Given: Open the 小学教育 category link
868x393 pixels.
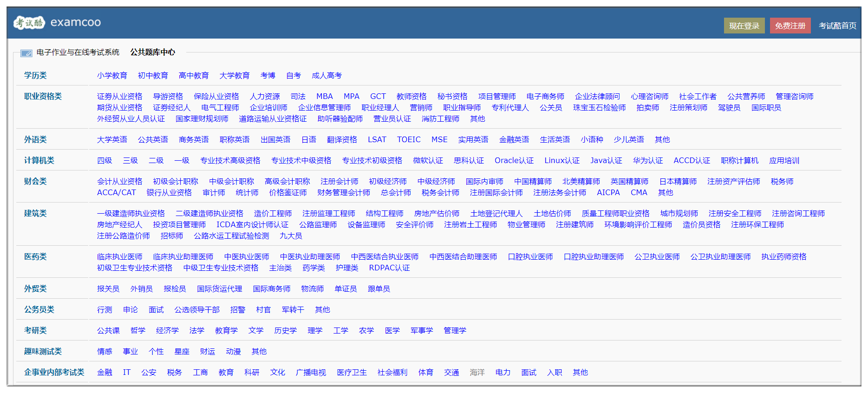Looking at the screenshot, I should coord(112,76).
